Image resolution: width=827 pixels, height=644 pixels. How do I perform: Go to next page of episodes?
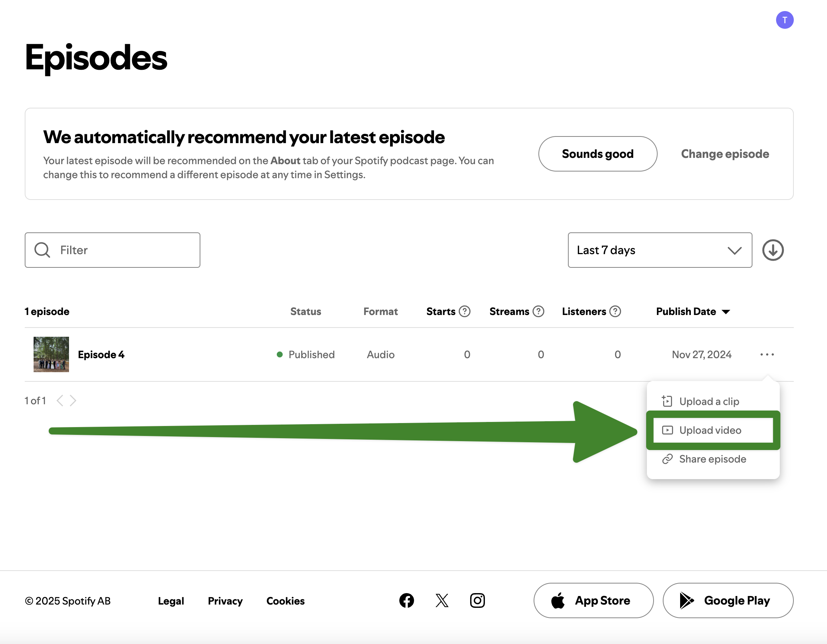point(73,400)
